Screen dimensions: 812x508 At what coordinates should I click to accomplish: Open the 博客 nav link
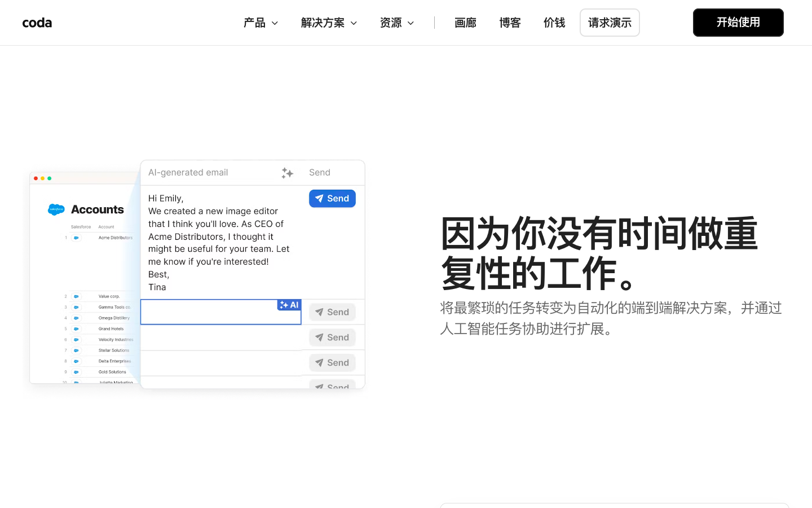pos(510,23)
